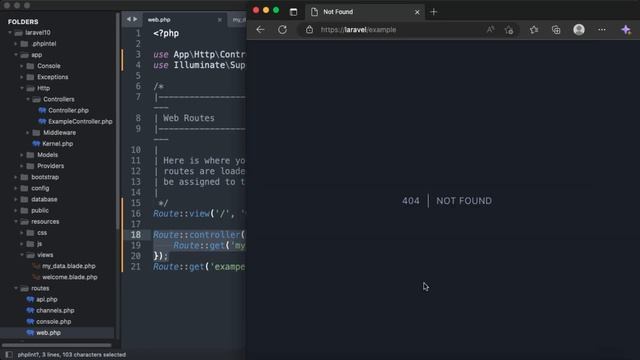This screenshot has height=360, width=640.
Task: Click the Web Routes comment text
Action: click(x=189, y=118)
